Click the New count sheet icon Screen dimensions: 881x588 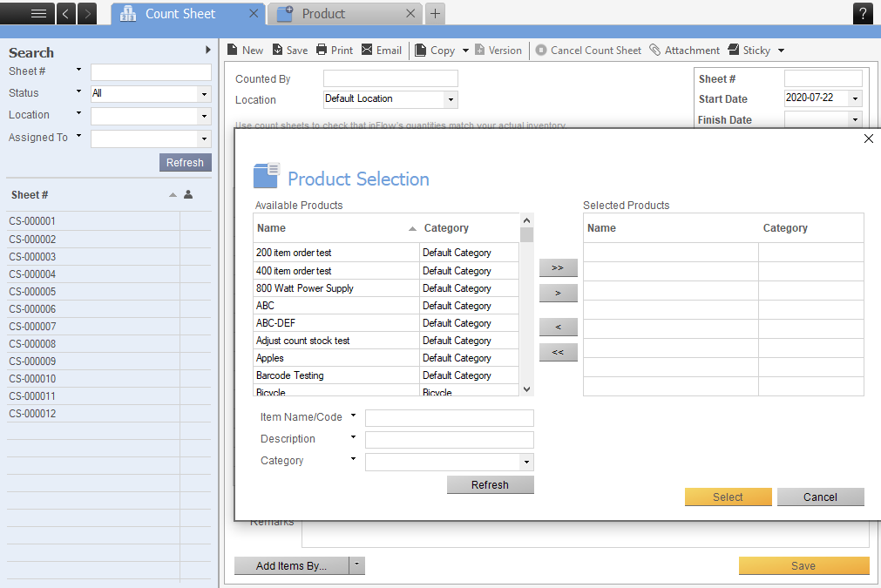[x=233, y=51]
